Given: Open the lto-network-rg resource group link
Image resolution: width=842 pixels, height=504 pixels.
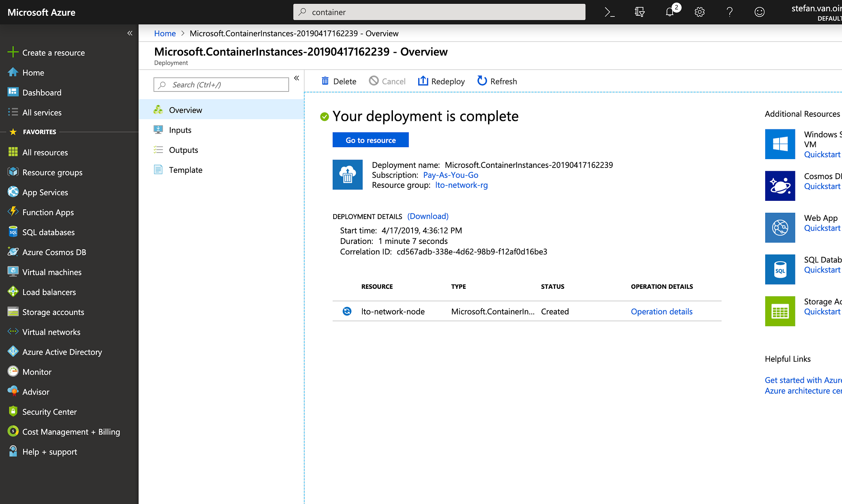Looking at the screenshot, I should pos(461,185).
